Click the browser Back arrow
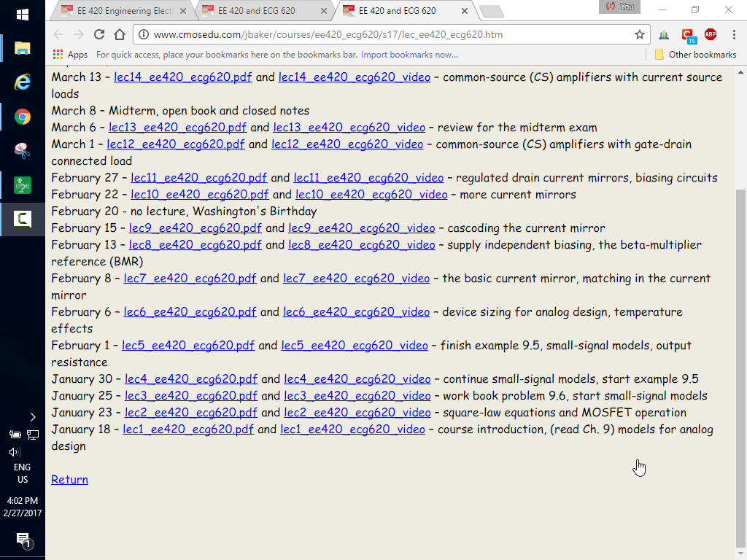 [58, 34]
